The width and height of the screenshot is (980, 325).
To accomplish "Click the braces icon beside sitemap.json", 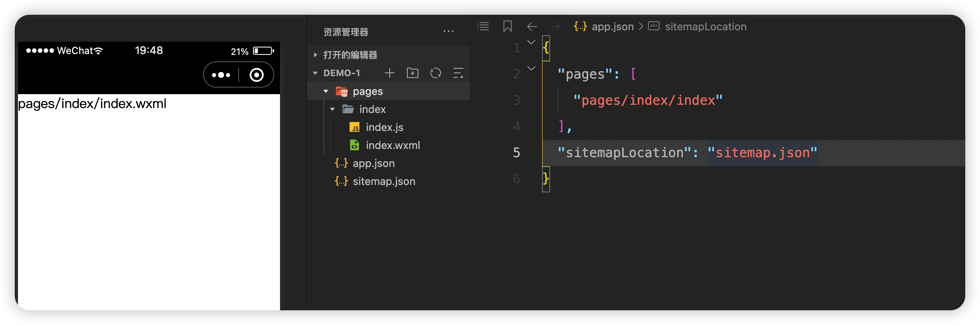I will (x=341, y=181).
